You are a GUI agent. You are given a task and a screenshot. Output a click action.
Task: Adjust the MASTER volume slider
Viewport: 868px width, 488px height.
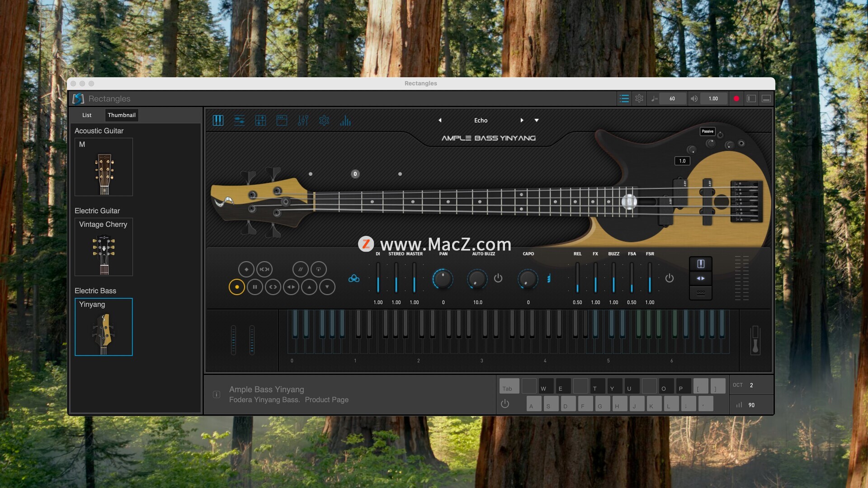(x=414, y=278)
